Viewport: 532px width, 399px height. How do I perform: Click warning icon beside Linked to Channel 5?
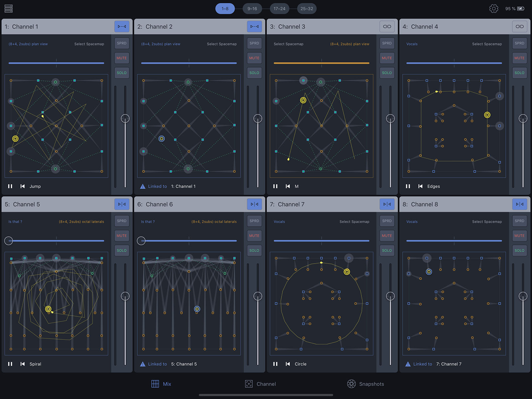pyautogui.click(x=143, y=364)
